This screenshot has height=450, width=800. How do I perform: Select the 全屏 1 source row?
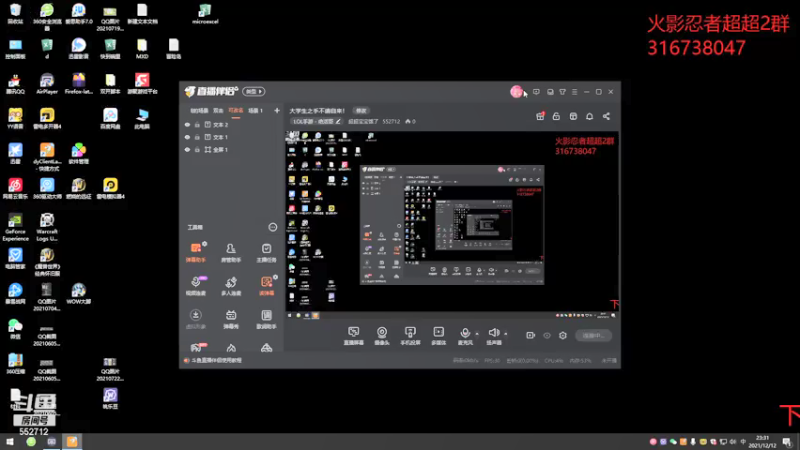231,149
